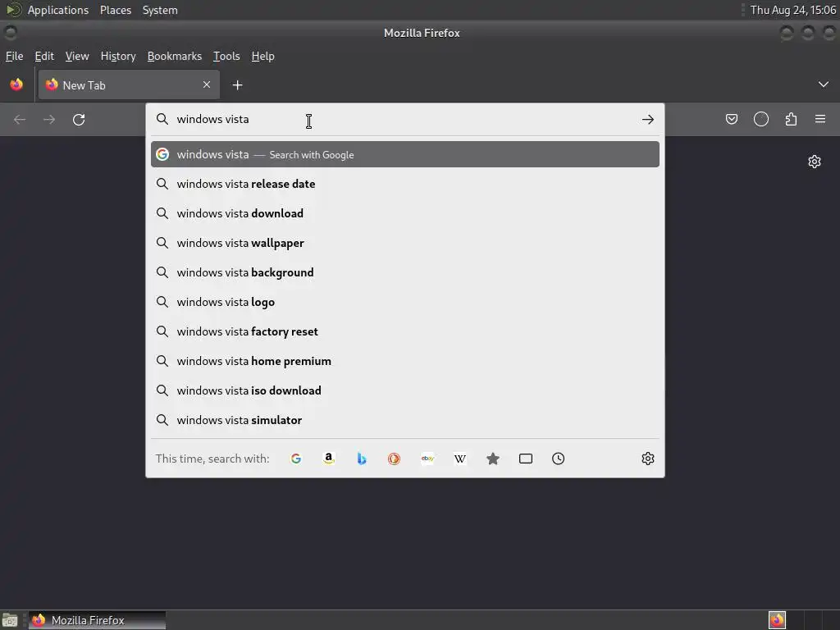Choose suggestion 'windows vista home premium'
Viewport: 840px width, 630px height.
click(405, 361)
